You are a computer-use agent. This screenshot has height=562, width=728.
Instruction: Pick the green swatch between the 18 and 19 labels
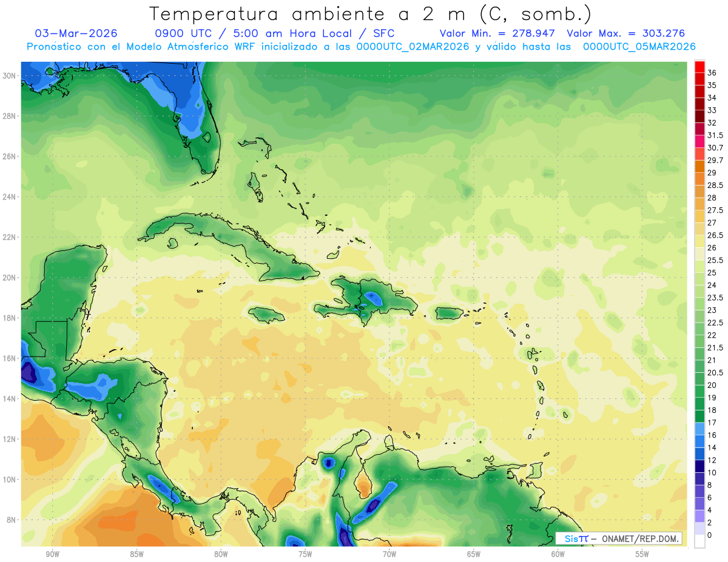[x=700, y=404]
